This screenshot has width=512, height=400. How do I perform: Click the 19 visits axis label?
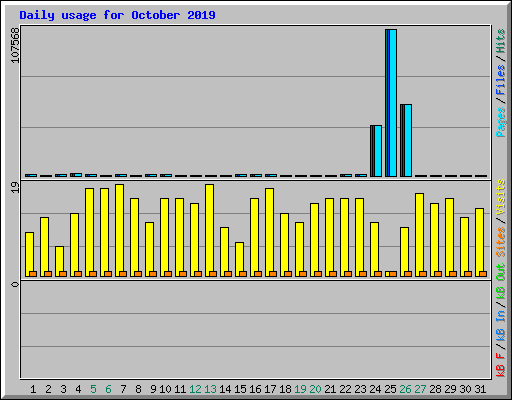pos(15,187)
